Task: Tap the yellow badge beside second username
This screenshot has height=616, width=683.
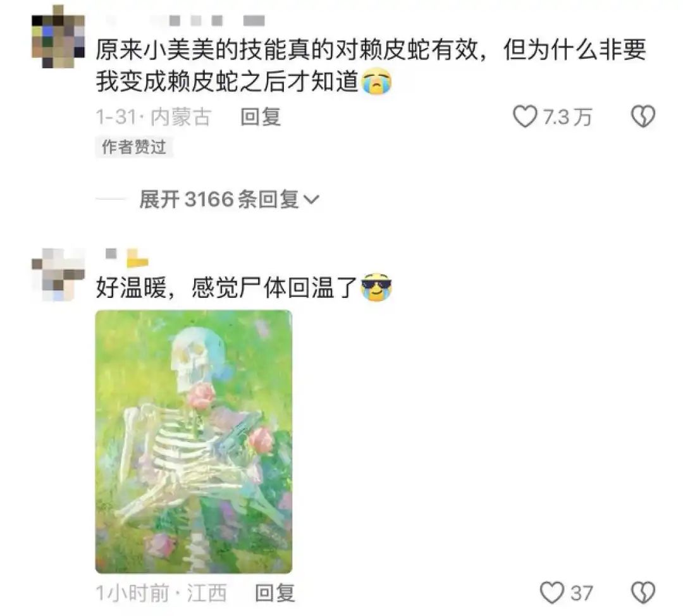Action: coord(137,257)
